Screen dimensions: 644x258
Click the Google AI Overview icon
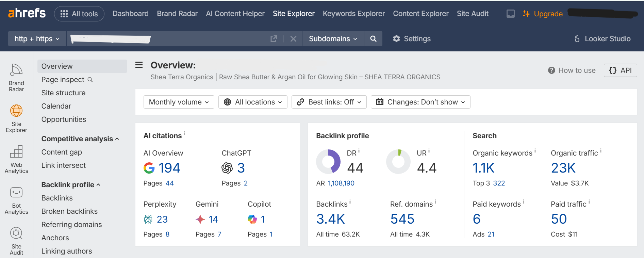click(149, 168)
